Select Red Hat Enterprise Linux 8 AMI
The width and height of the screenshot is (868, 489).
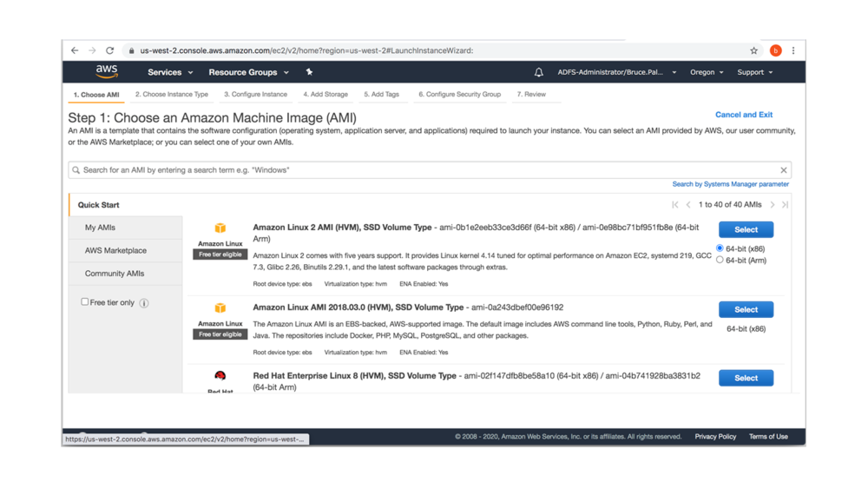(746, 378)
